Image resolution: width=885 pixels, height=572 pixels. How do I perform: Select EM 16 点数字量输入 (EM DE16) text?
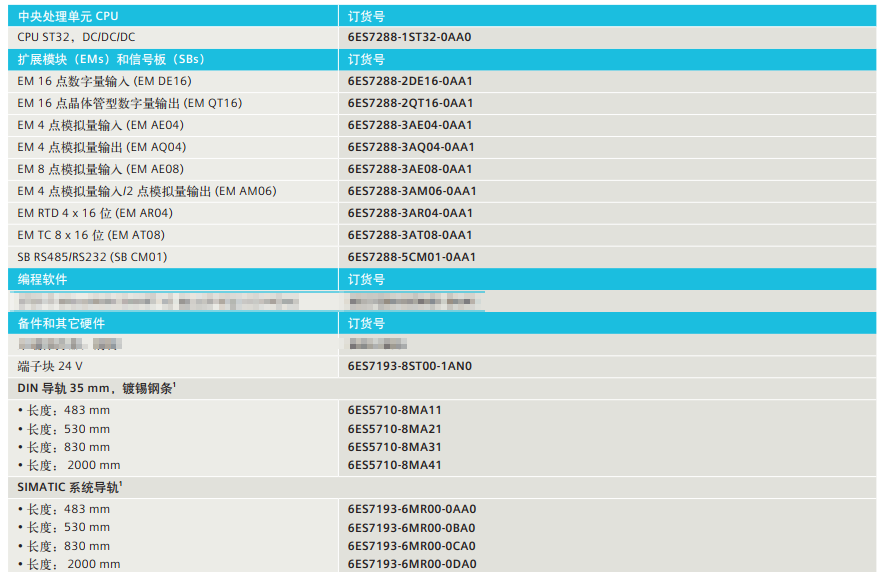point(104,81)
